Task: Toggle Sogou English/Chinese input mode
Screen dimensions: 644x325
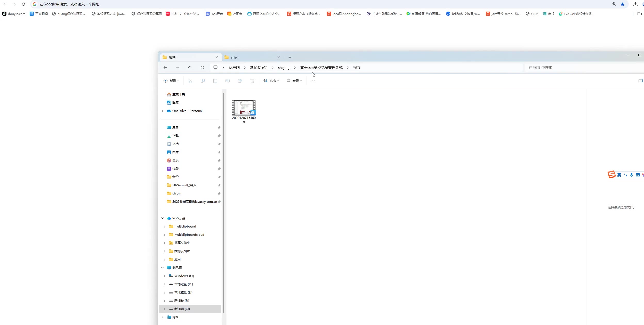Action: [619, 175]
